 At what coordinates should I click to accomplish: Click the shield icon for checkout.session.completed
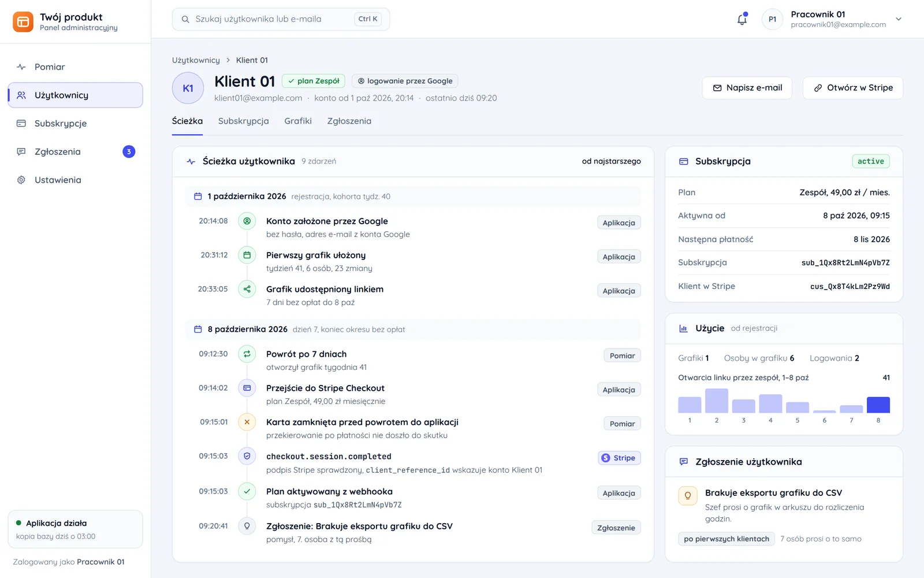coord(247,456)
